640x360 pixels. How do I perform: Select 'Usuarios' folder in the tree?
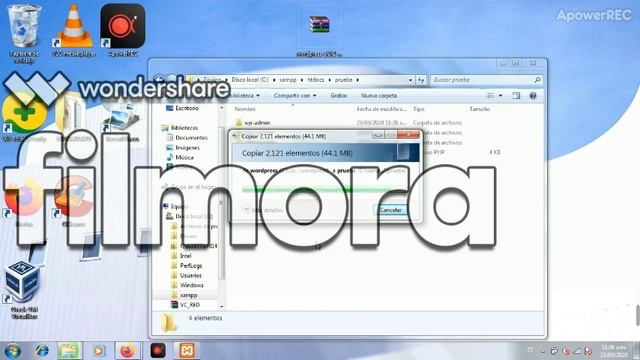[x=186, y=275]
